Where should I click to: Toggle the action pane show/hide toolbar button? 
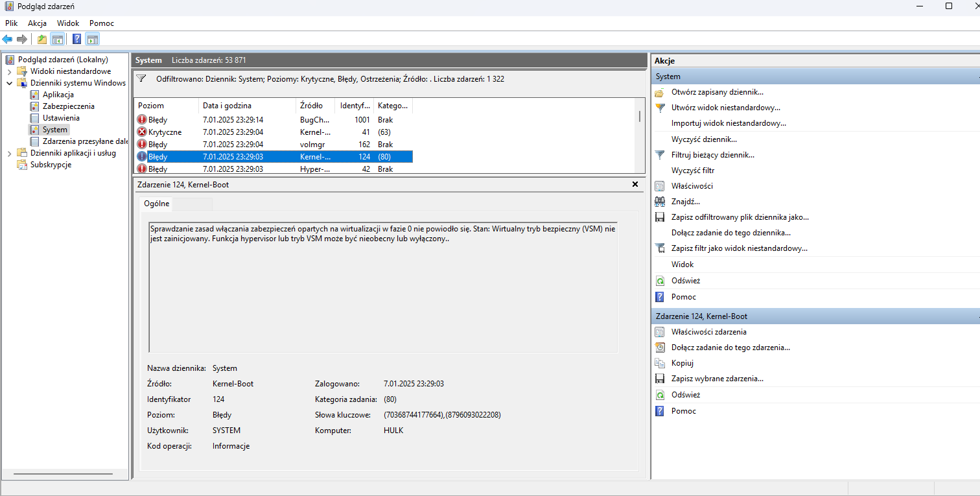[92, 39]
